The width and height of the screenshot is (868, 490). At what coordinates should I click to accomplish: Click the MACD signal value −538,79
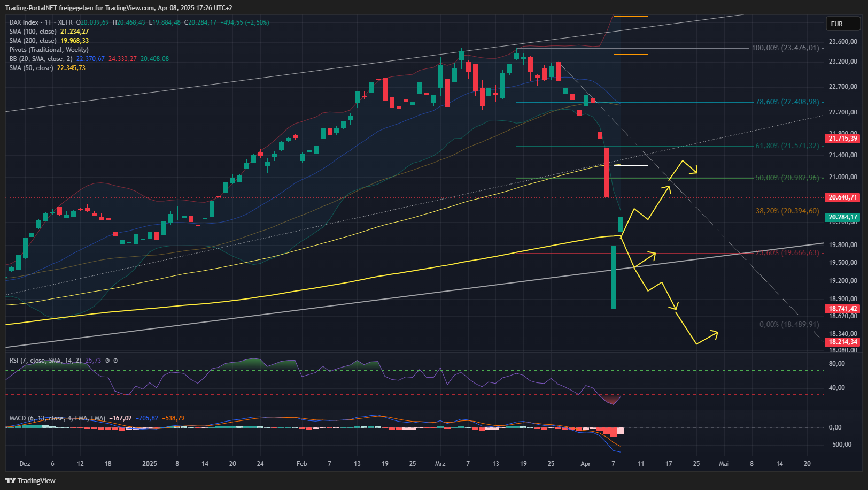coord(174,418)
